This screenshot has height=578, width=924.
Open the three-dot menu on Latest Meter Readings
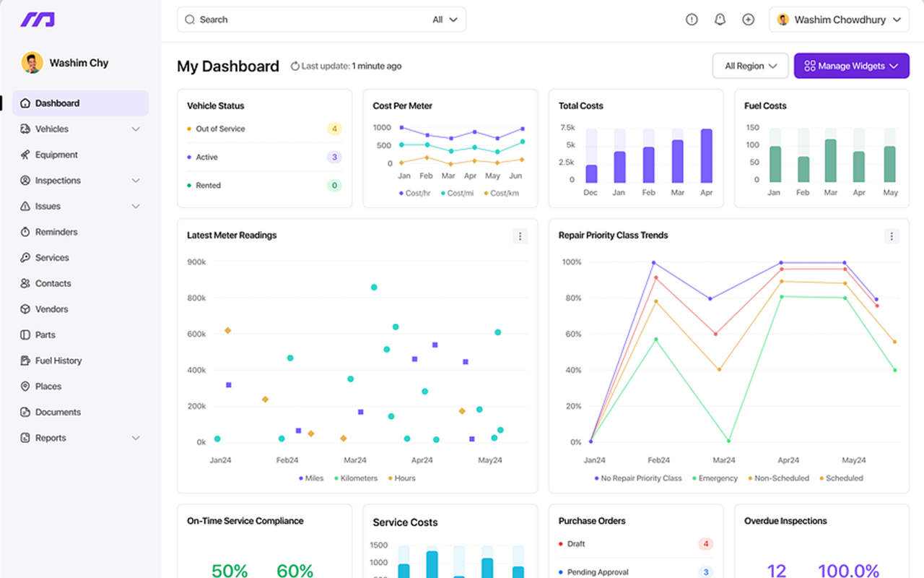520,236
